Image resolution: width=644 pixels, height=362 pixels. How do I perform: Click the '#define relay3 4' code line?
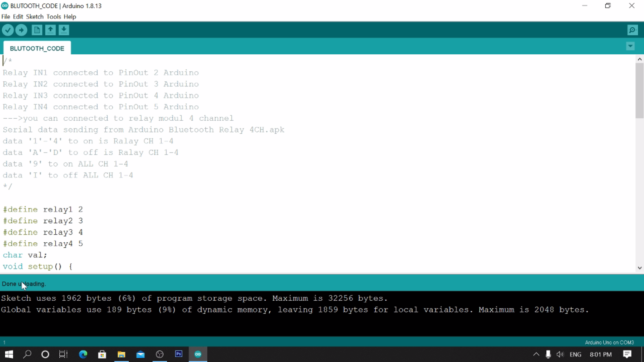[x=43, y=232]
